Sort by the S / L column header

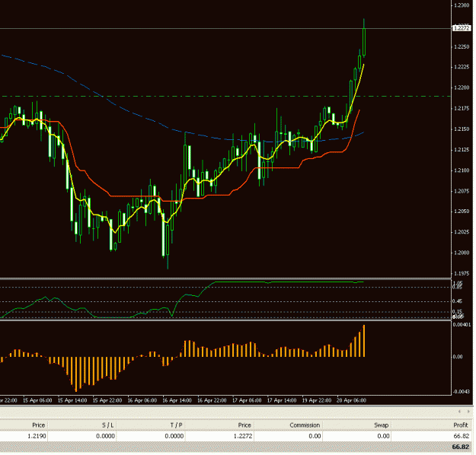click(x=108, y=425)
